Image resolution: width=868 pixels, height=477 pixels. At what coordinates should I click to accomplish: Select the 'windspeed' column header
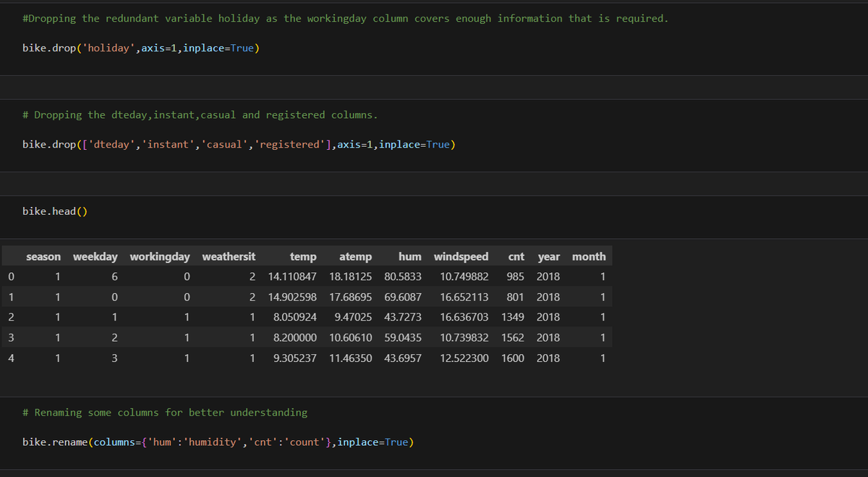(461, 256)
